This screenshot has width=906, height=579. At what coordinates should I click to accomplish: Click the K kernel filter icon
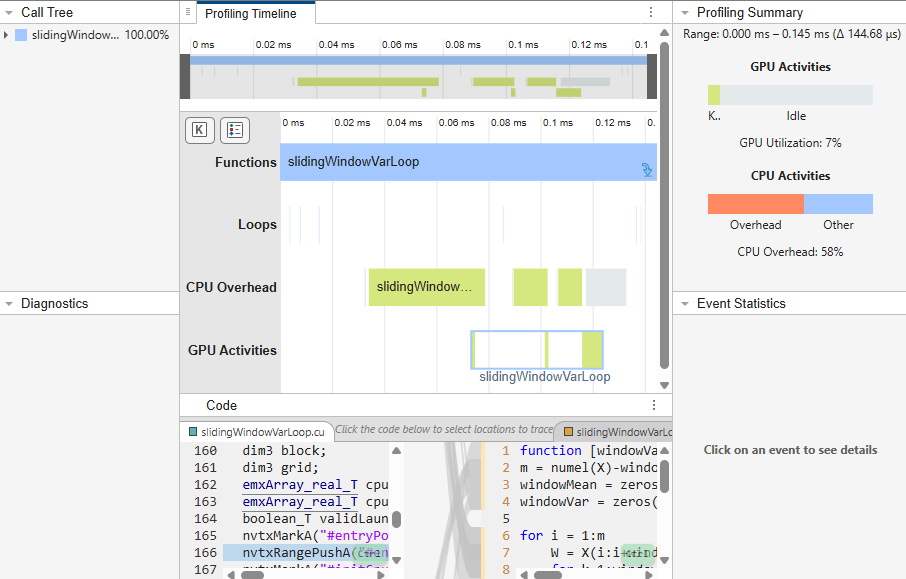(199, 130)
